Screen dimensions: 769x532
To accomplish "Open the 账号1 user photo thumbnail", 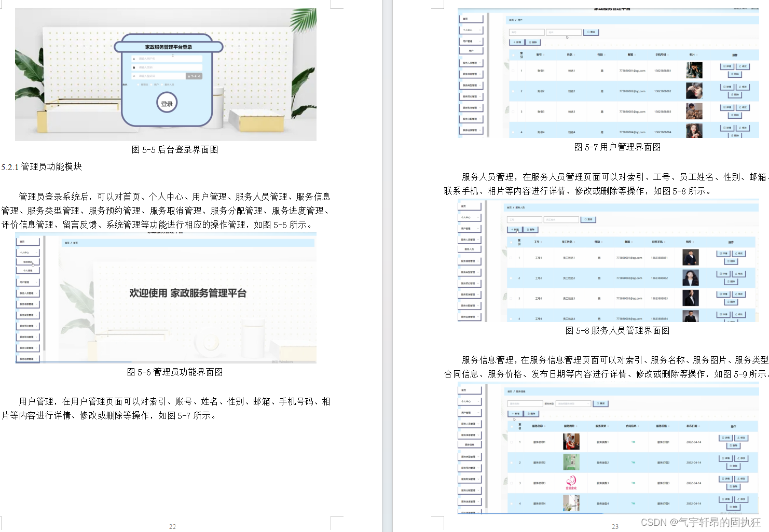I will [x=694, y=70].
